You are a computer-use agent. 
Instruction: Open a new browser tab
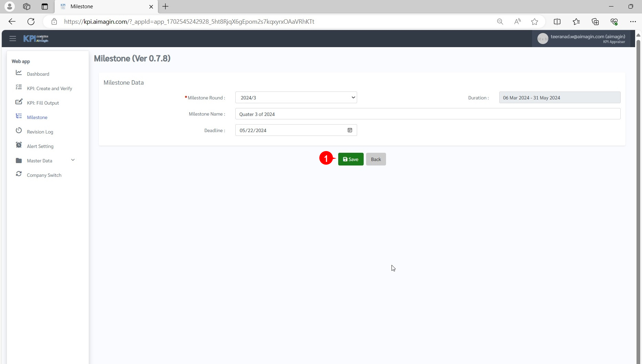tap(165, 7)
